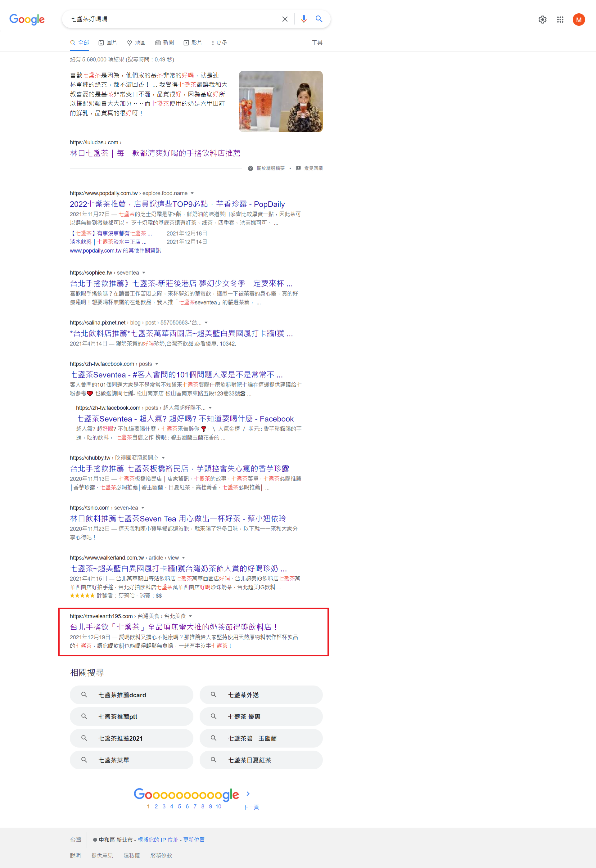Viewport: 596px width, 868px height.
Task: Search related term 七盞茶碧 玉幽蘭
Action: tap(261, 738)
